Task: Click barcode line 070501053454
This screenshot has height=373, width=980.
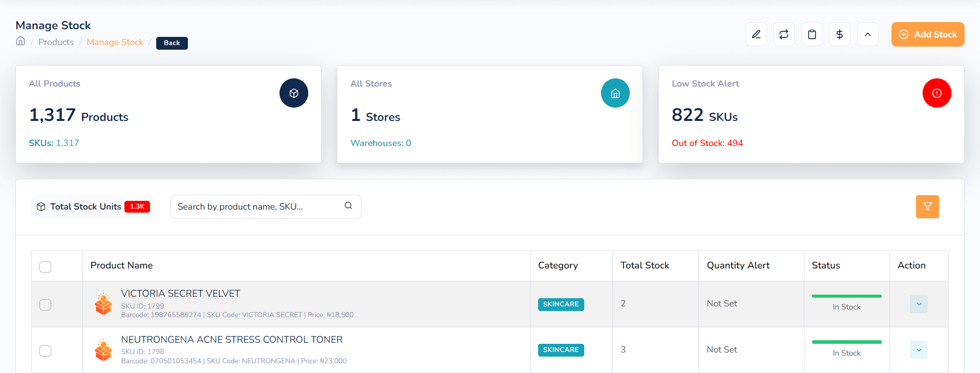Action: pyautogui.click(x=234, y=361)
